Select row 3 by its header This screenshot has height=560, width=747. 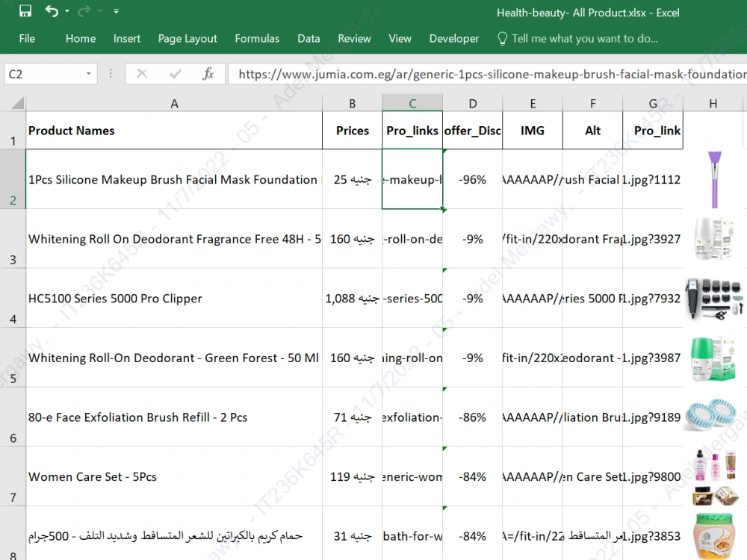[x=13, y=239]
